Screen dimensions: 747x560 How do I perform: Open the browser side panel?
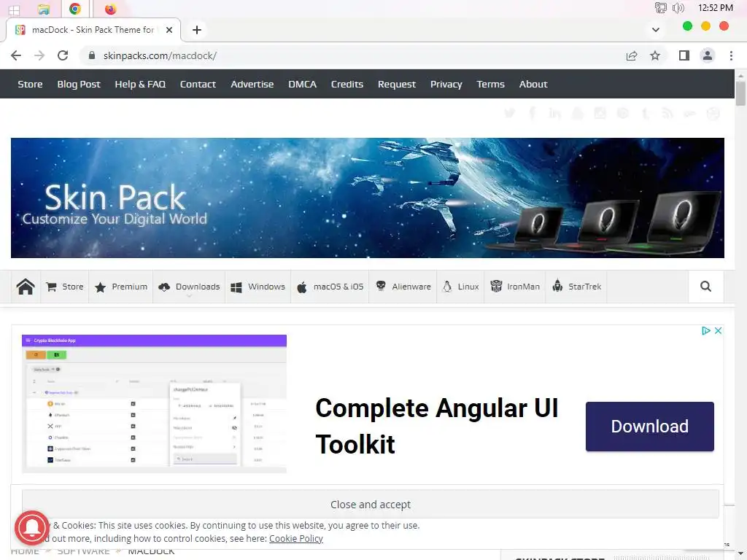pyautogui.click(x=684, y=55)
